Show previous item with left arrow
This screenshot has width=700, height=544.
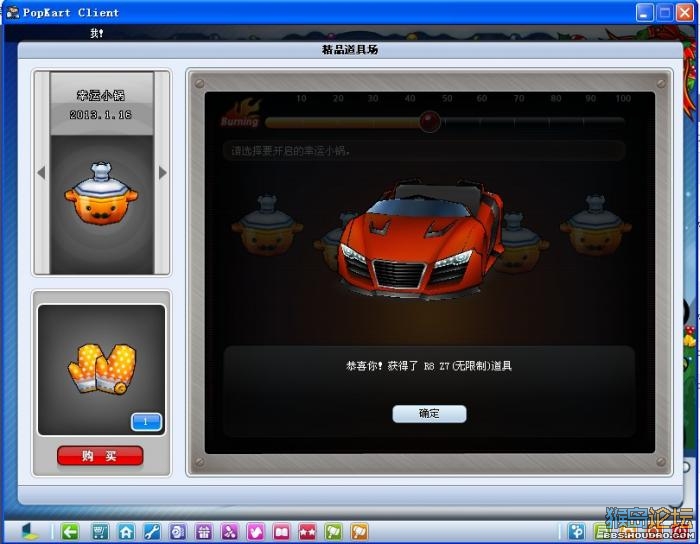point(42,173)
